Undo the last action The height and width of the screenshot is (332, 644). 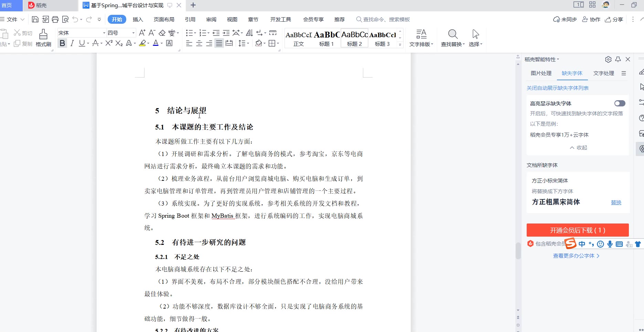coord(75,19)
